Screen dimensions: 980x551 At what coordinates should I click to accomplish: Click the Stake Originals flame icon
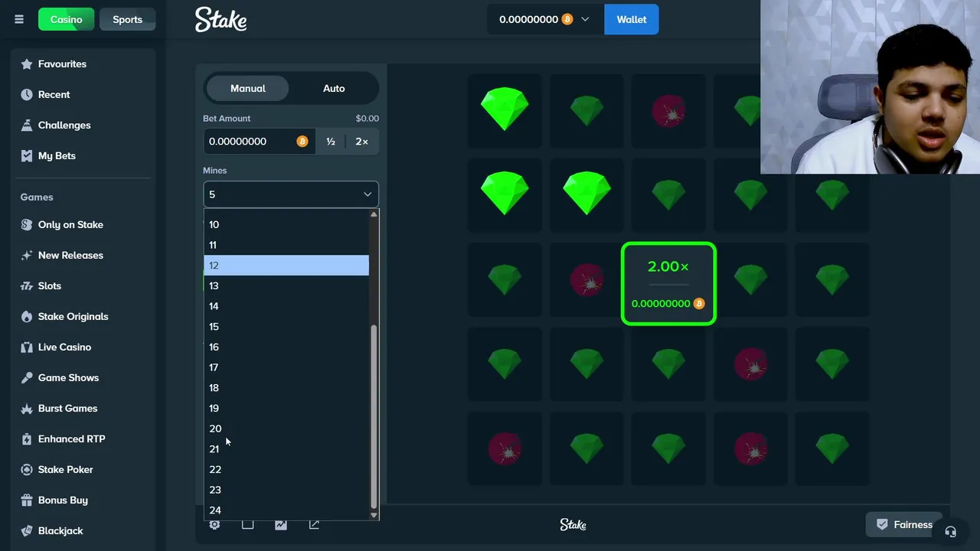(27, 317)
